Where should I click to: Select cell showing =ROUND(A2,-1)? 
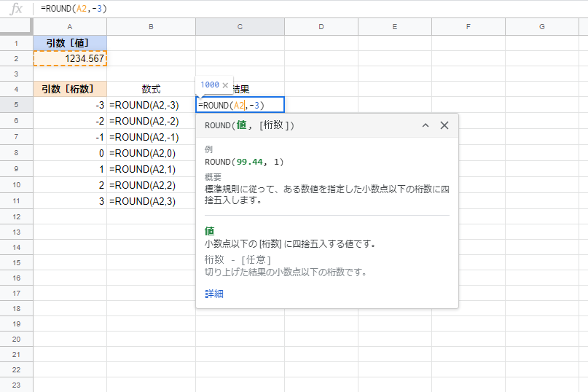151,137
